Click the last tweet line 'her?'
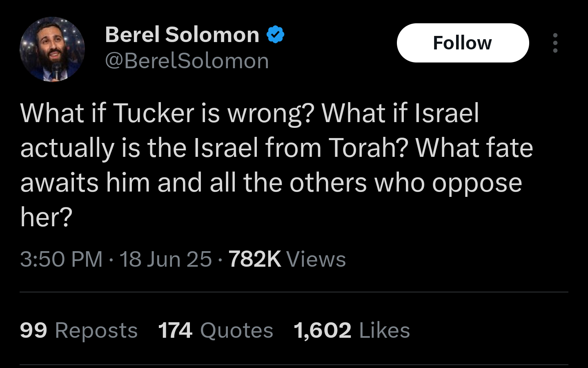The width and height of the screenshot is (588, 368). (x=46, y=217)
